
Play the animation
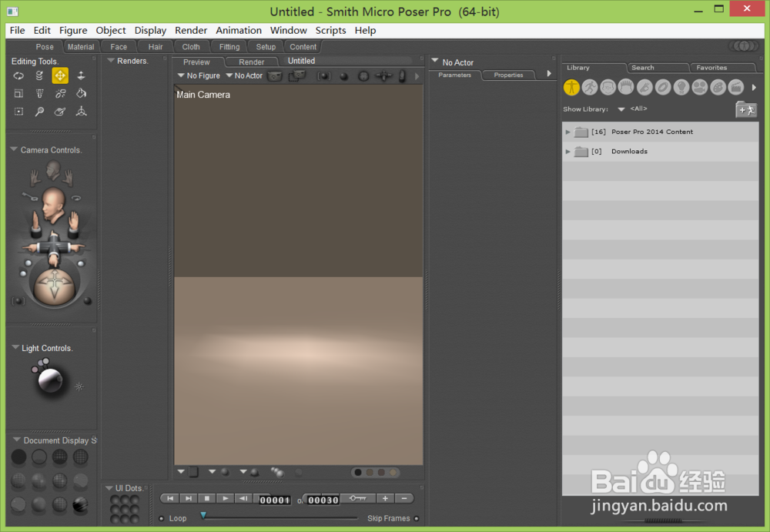coord(225,499)
